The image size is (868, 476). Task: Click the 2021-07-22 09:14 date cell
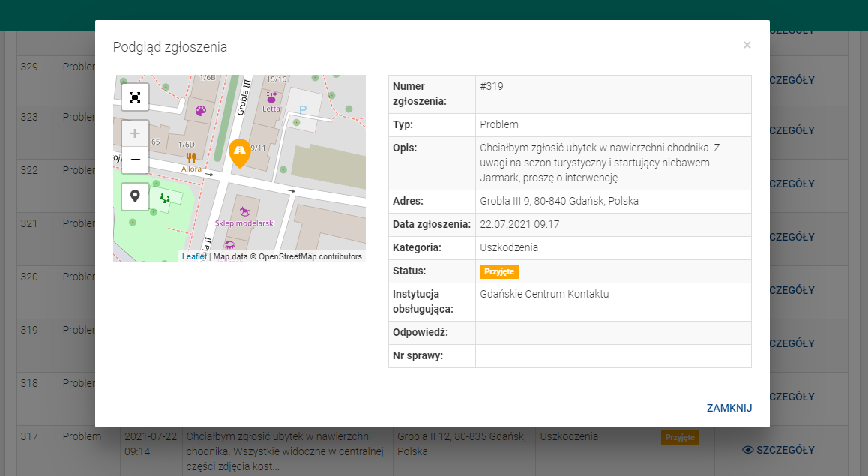click(x=151, y=444)
